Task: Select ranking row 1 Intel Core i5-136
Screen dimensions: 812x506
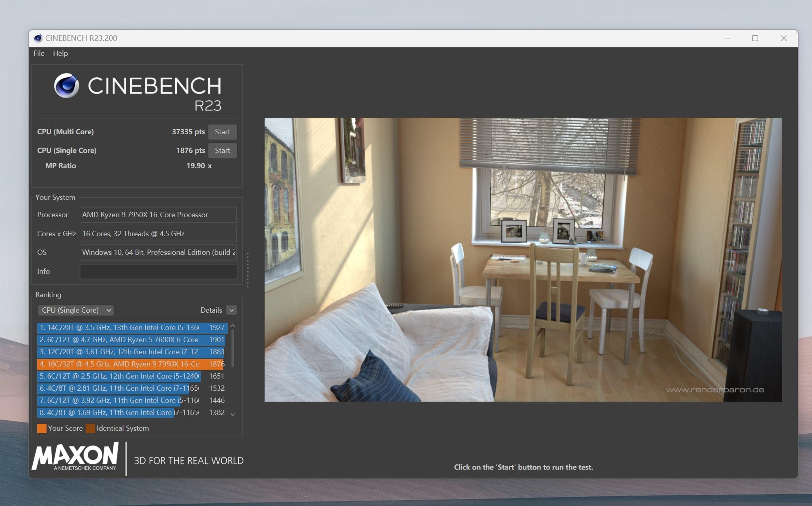Action: point(132,328)
